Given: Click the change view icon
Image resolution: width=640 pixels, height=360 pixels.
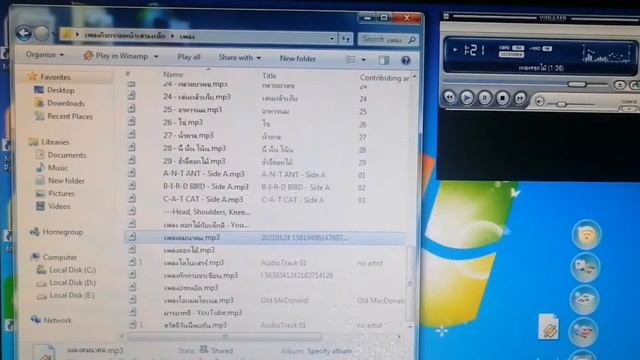Looking at the screenshot, I should pos(350,60).
